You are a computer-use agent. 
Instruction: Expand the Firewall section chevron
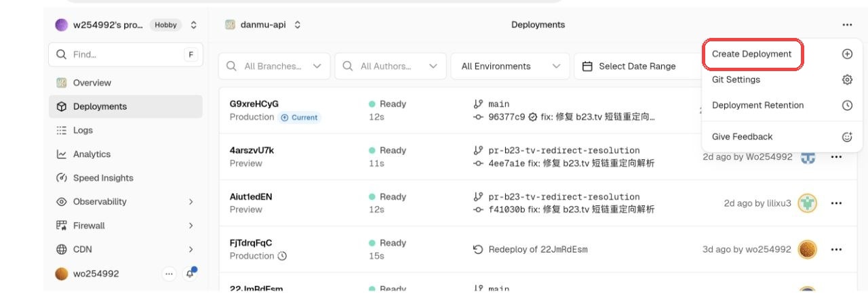(x=191, y=226)
